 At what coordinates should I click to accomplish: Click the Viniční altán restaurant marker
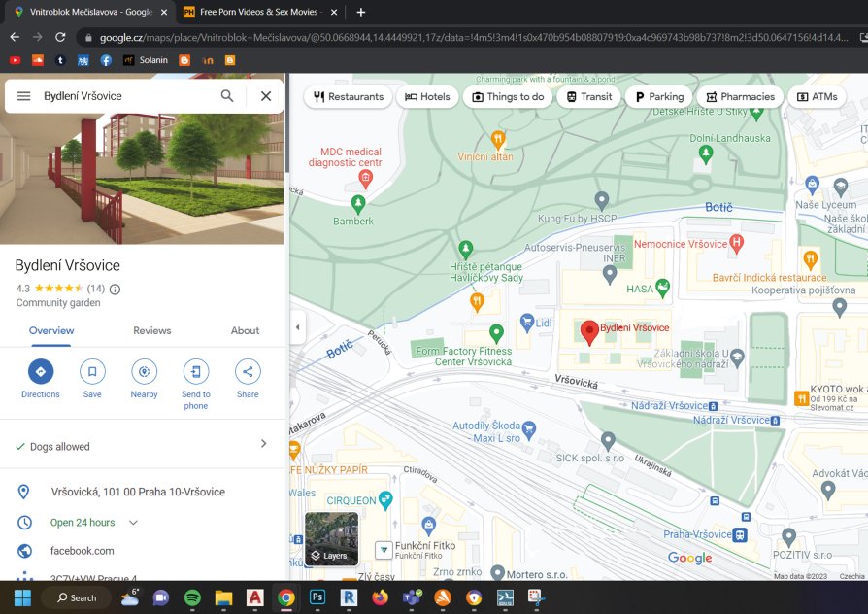point(498,139)
